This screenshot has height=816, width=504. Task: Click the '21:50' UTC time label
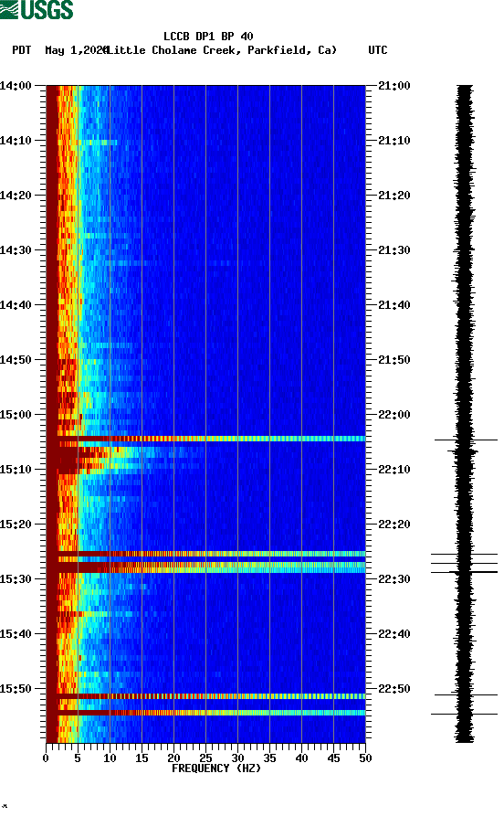point(394,360)
